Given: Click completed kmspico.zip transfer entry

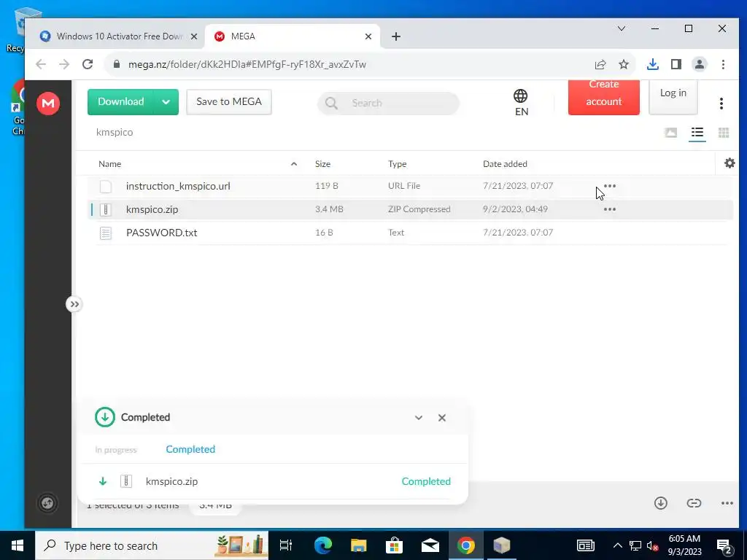Looking at the screenshot, I should [x=273, y=481].
